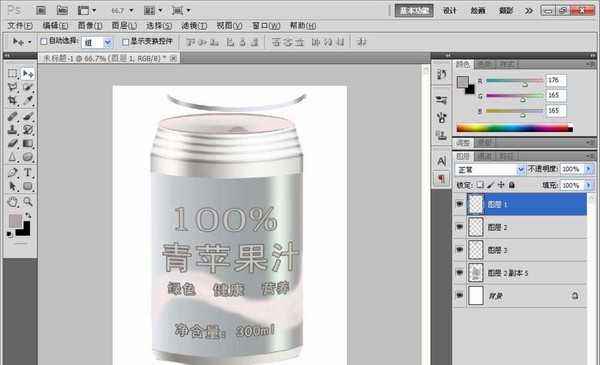Hide layer 图层 2 副本 5 eye icon
The width and height of the screenshot is (600, 365).
(x=459, y=273)
